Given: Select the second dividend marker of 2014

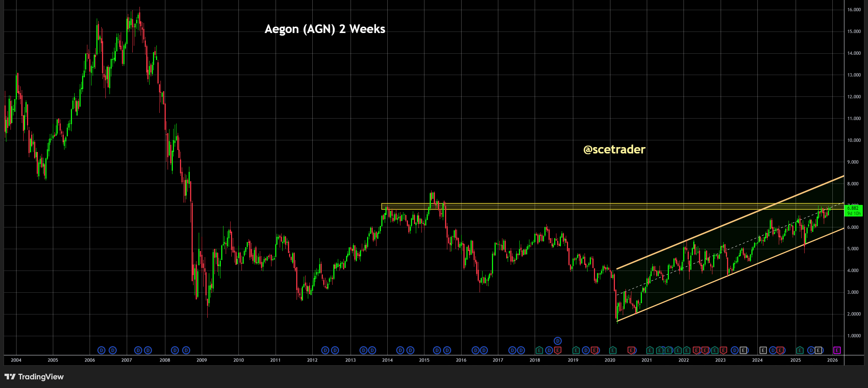Looking at the screenshot, I should 410,350.
